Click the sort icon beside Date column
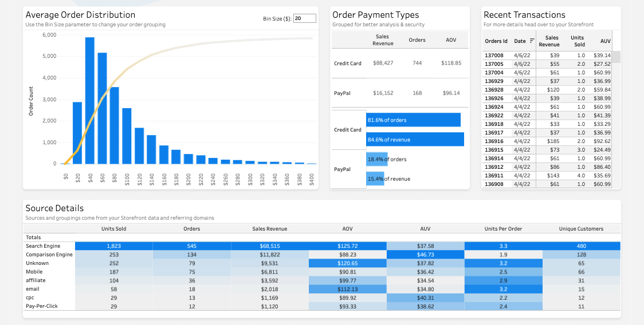The width and height of the screenshot is (644, 325). (x=532, y=41)
